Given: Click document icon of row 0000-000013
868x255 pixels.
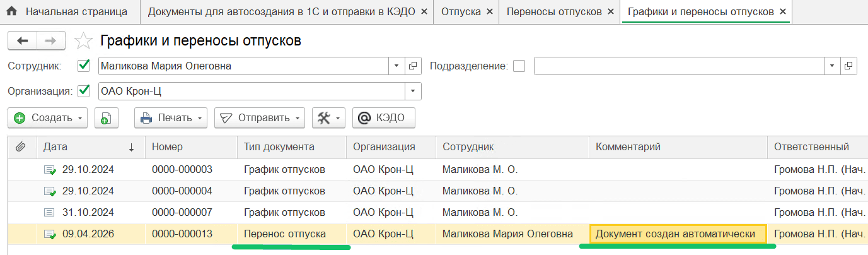Looking at the screenshot, I should pos(50,234).
